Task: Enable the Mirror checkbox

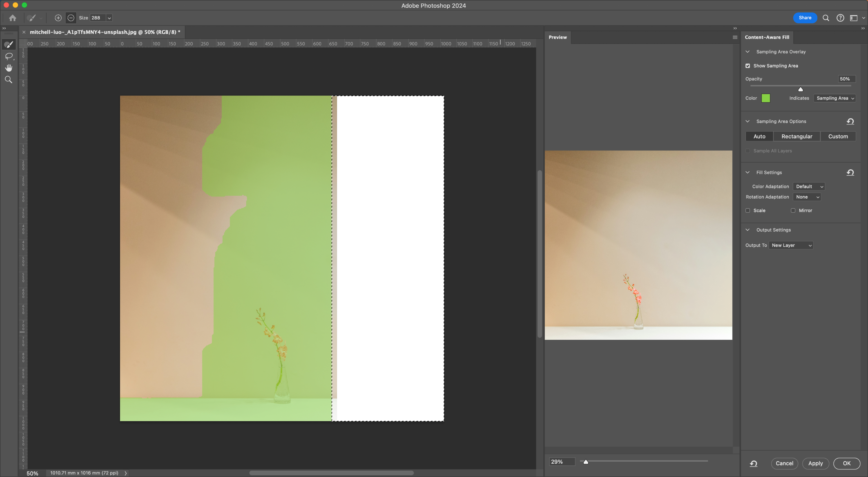Action: [x=793, y=210]
